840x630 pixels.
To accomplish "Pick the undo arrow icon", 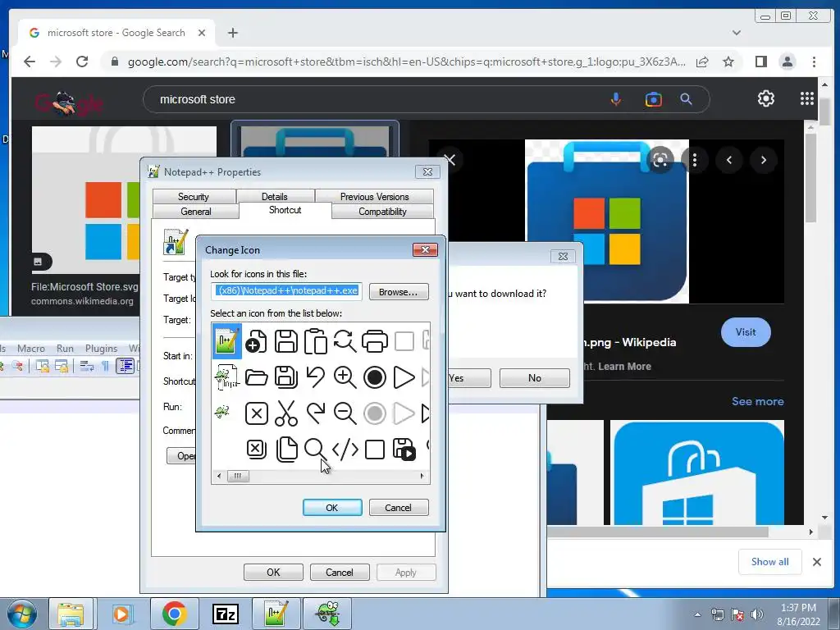I will coord(316,377).
